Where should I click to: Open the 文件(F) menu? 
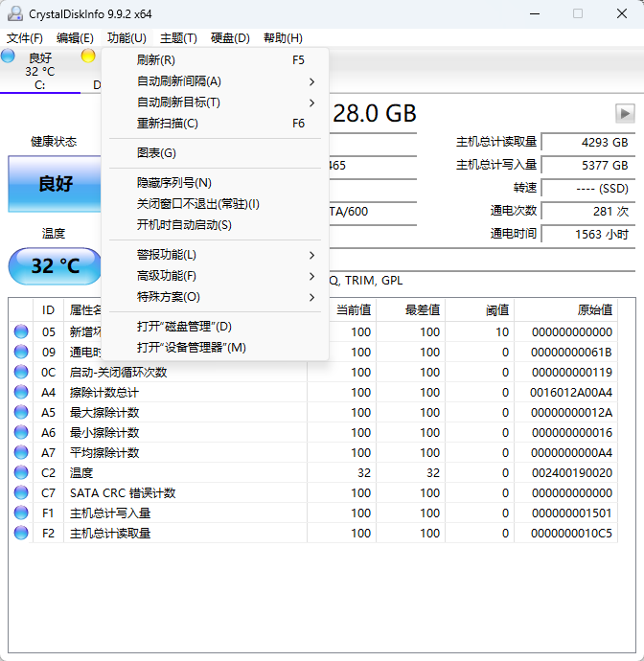[25, 38]
